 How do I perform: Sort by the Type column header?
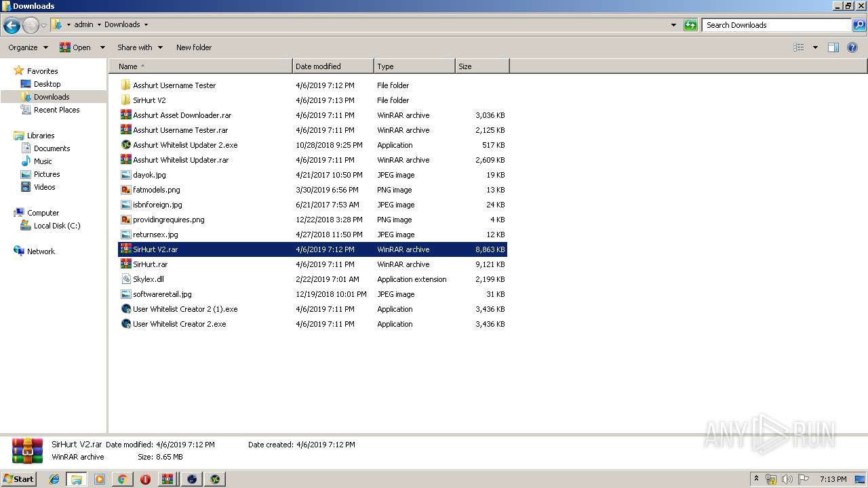(x=414, y=66)
